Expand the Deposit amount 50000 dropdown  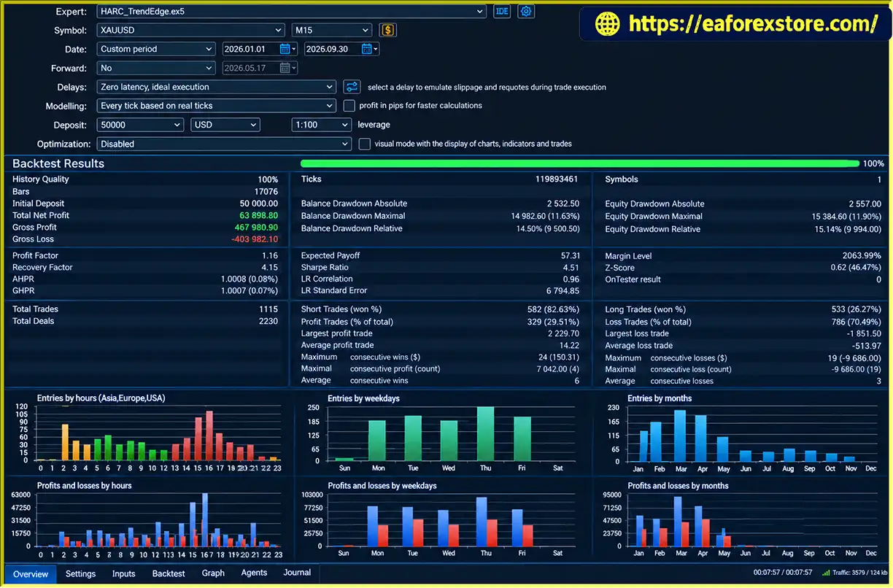pyautogui.click(x=140, y=125)
